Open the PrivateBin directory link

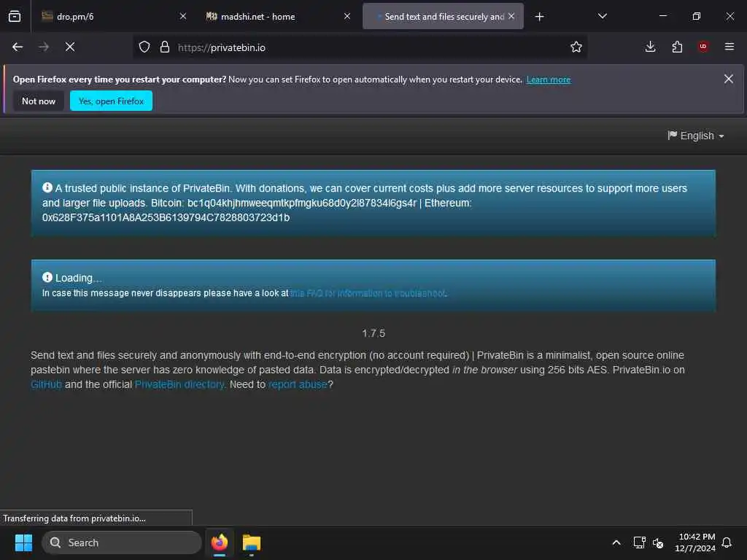179,384
